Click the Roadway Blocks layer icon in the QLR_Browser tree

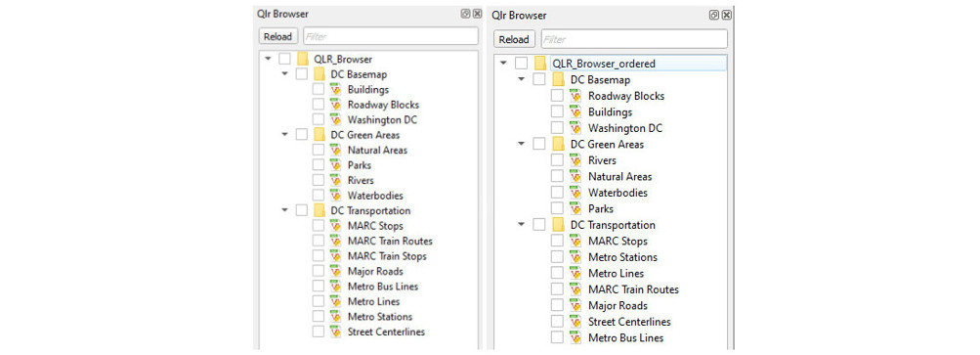[336, 105]
